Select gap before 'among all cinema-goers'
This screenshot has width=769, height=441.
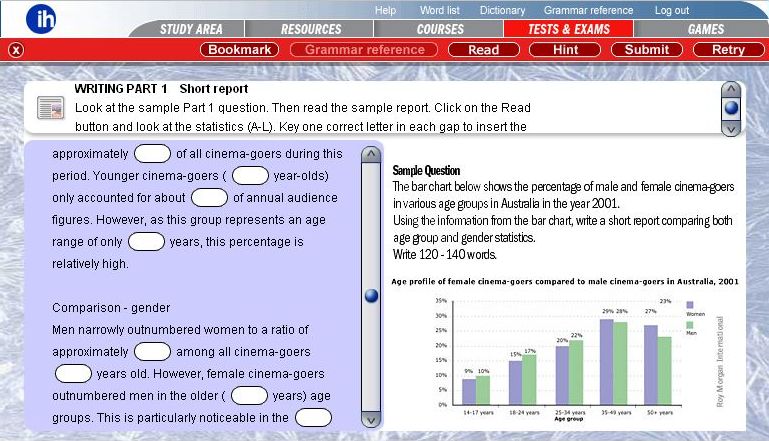152,352
